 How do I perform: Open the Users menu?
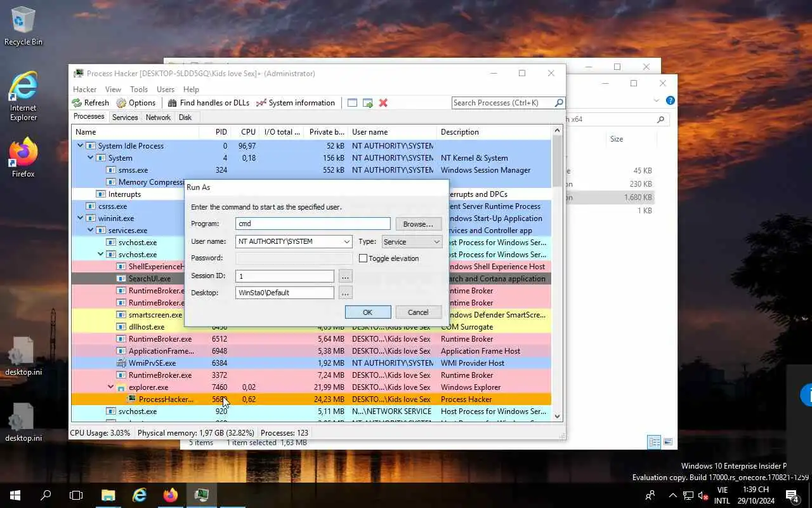point(166,90)
